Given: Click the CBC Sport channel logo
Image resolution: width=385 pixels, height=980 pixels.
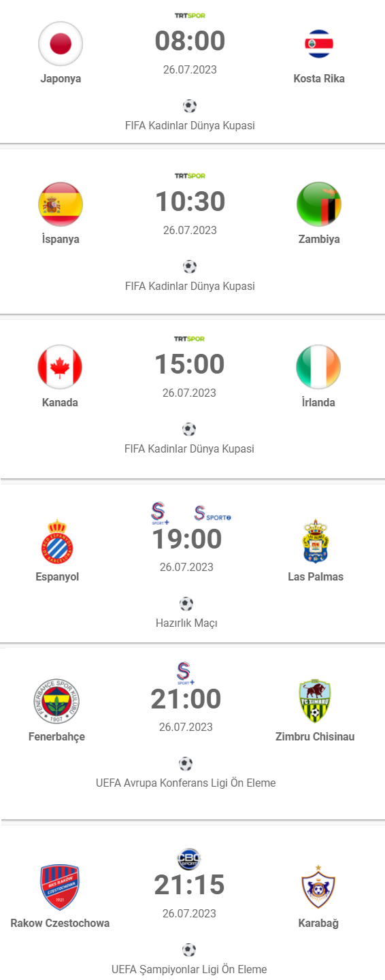Looking at the screenshot, I should coord(189,858).
